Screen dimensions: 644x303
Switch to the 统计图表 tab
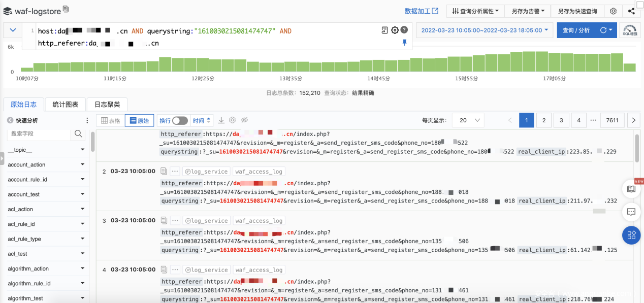pos(66,105)
